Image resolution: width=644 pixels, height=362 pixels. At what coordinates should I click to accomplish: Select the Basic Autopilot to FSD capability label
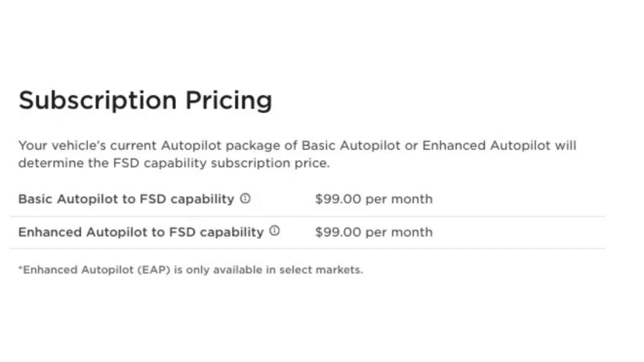click(126, 199)
